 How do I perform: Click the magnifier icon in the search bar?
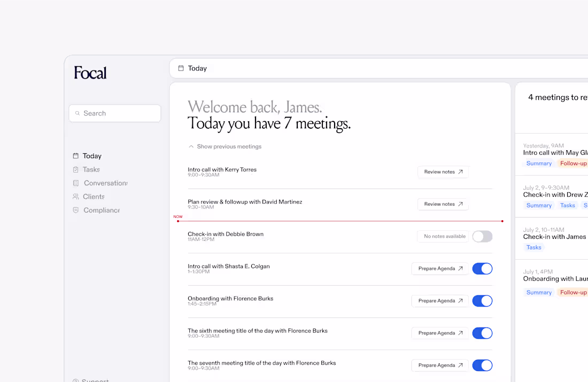click(77, 113)
